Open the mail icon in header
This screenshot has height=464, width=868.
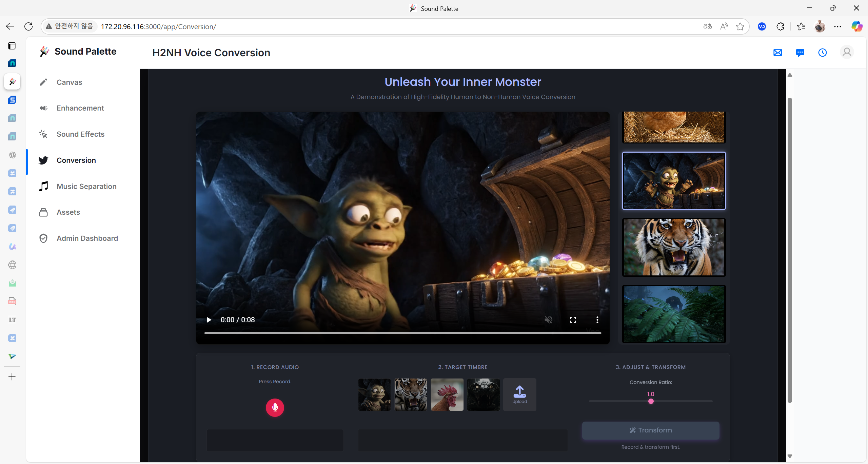(x=777, y=53)
